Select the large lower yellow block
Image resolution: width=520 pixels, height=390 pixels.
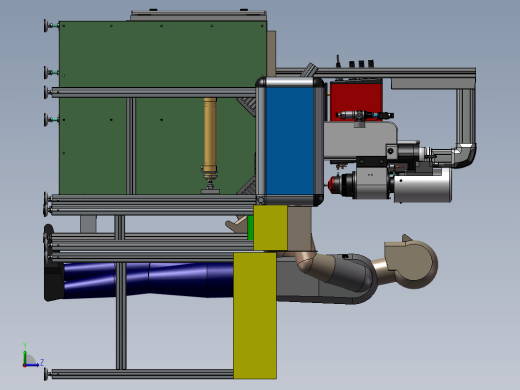(255, 315)
